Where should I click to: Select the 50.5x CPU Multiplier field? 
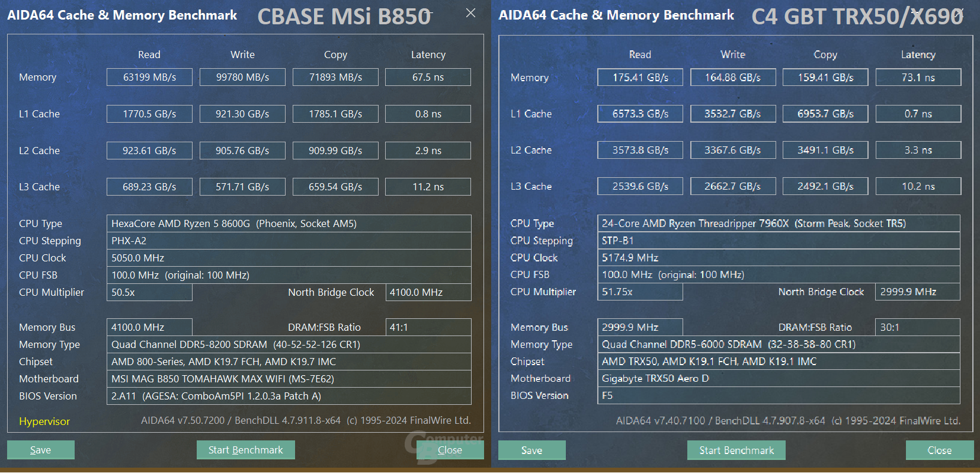149,292
